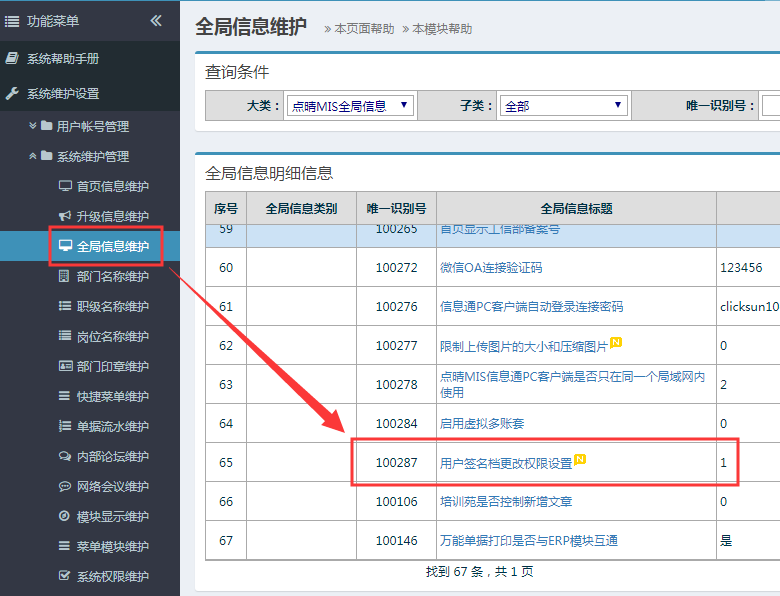This screenshot has height=596, width=780.
Task: Click the book icon beside 系统帮助手册
Action: pos(12,59)
